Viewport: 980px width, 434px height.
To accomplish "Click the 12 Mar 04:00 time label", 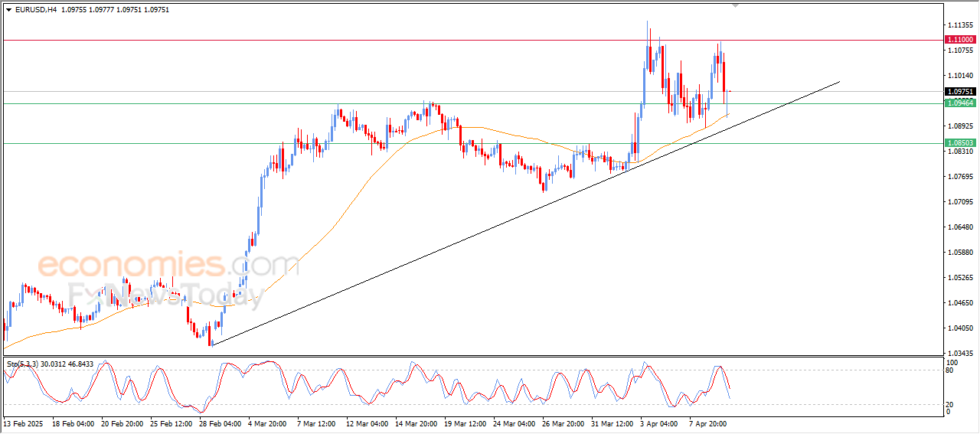I will [x=367, y=423].
